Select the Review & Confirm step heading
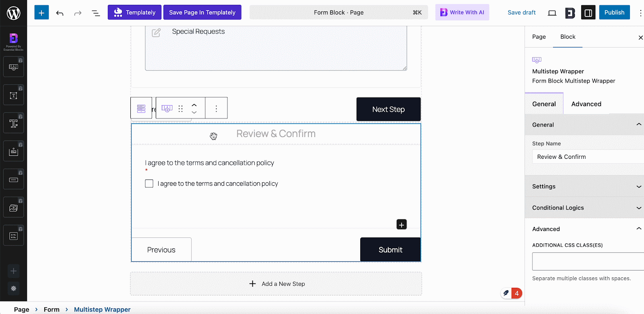Viewport: 644px width, 314px height. (276, 133)
